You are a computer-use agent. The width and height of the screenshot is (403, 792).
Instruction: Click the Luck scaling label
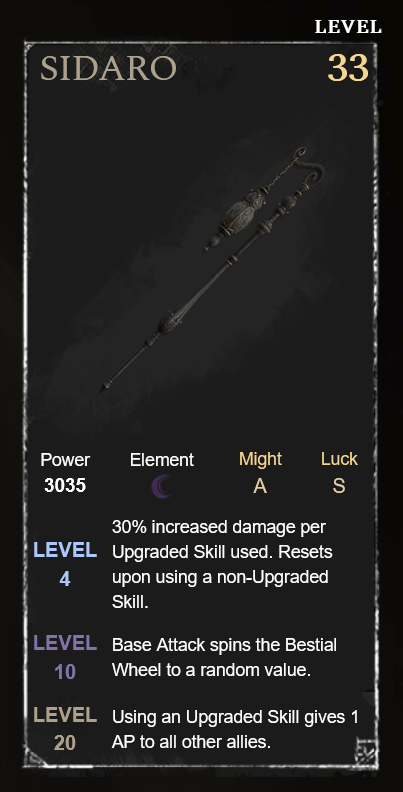point(339,459)
